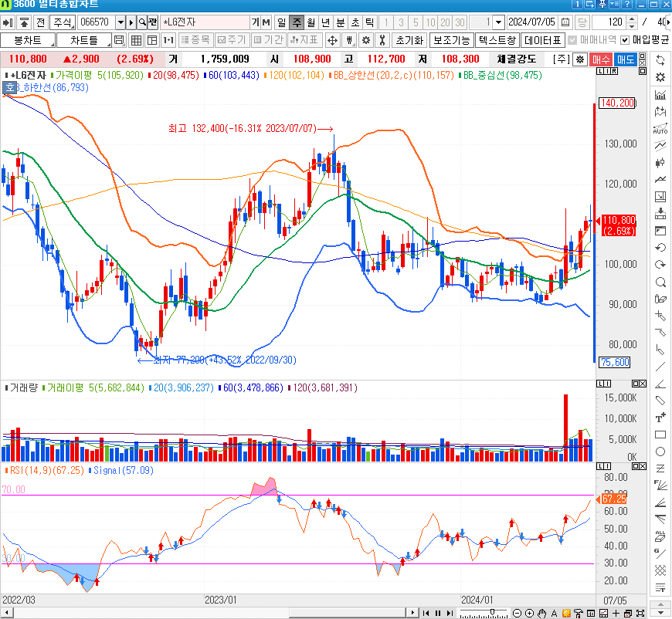Screen dimensions: 672x619
Task: Select the candlestick chart type icon
Action: click(660, 163)
